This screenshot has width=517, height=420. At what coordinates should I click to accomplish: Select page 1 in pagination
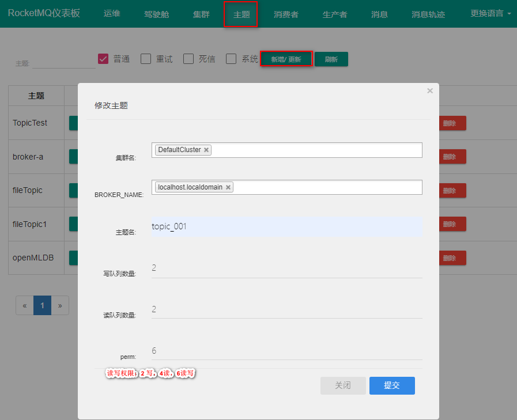[42, 305]
